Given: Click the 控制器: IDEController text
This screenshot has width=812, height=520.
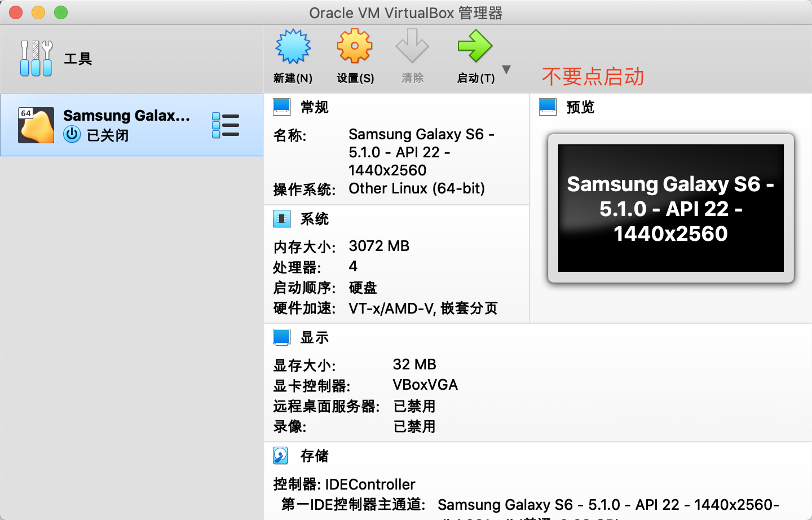Looking at the screenshot, I should pos(344,484).
